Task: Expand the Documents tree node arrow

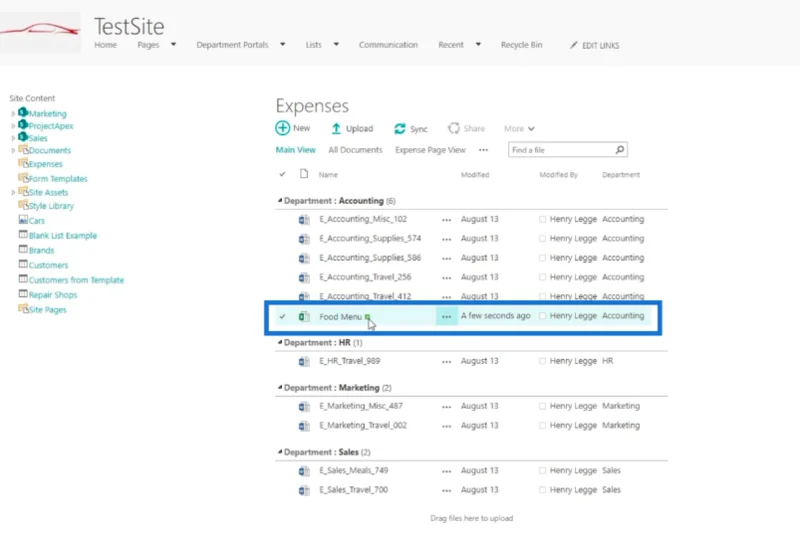Action: [13, 151]
